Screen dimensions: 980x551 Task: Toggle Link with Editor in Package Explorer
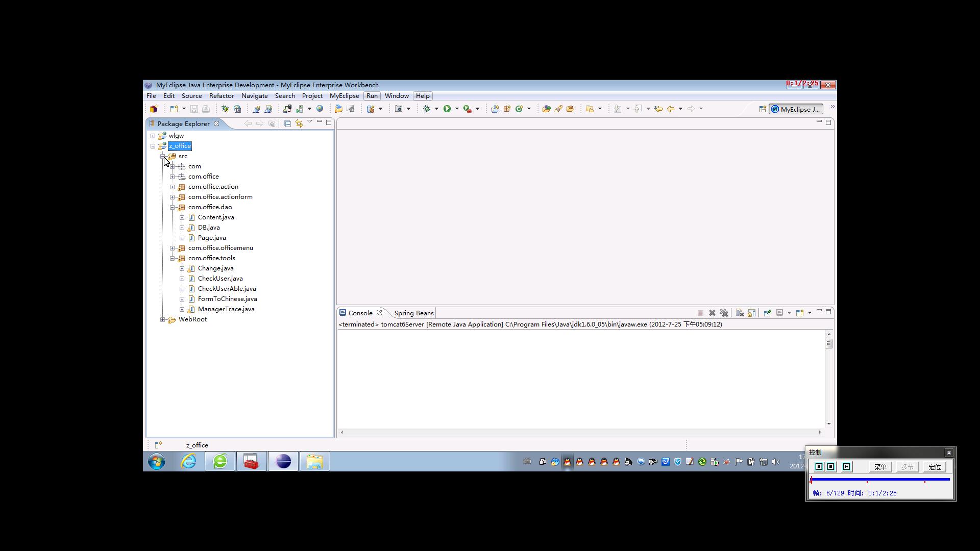(x=299, y=123)
